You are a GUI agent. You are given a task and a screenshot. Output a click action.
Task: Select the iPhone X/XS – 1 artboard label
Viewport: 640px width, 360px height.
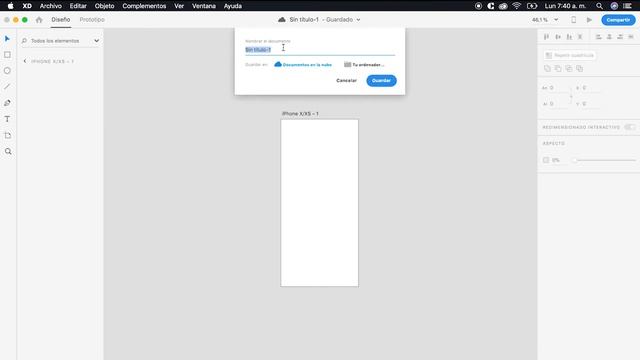click(x=300, y=113)
